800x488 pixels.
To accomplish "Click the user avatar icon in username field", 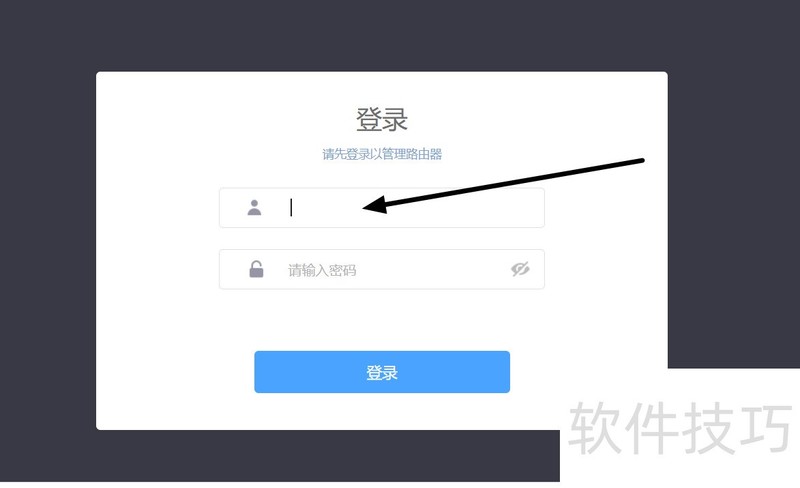I will coord(254,208).
